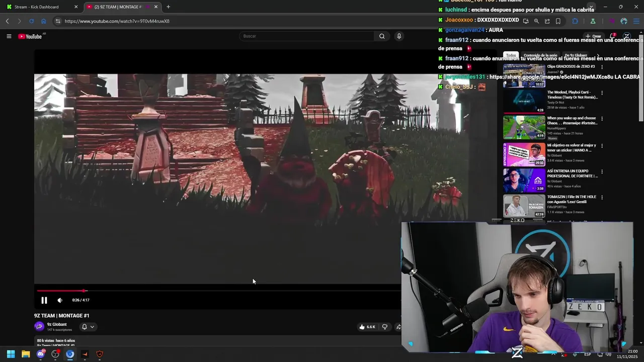Click the install app icon in address bar
The width and height of the screenshot is (644, 362).
526,21
